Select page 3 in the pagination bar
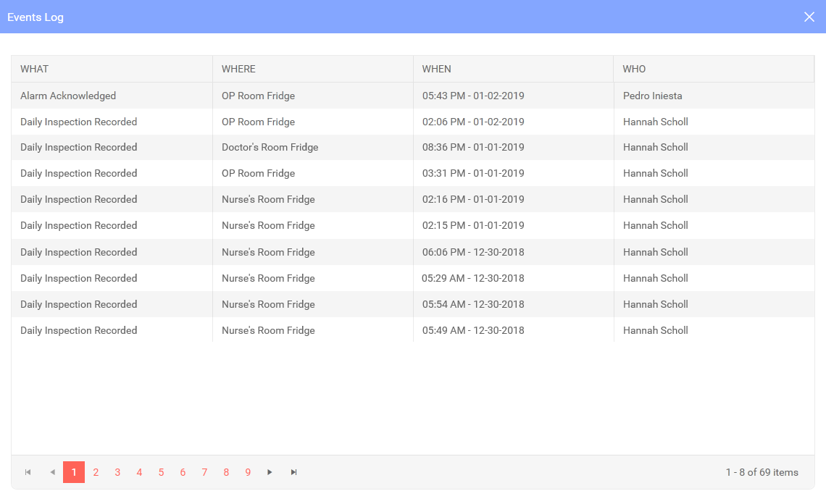This screenshot has height=504, width=826. 117,472
